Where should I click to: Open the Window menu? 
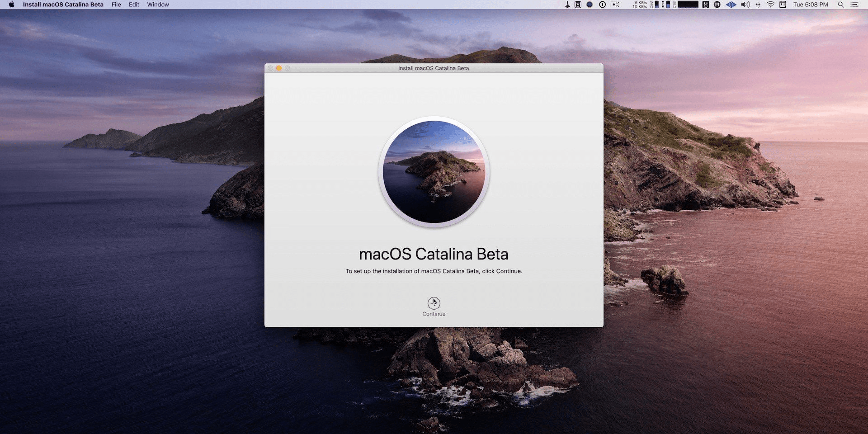pyautogui.click(x=157, y=5)
